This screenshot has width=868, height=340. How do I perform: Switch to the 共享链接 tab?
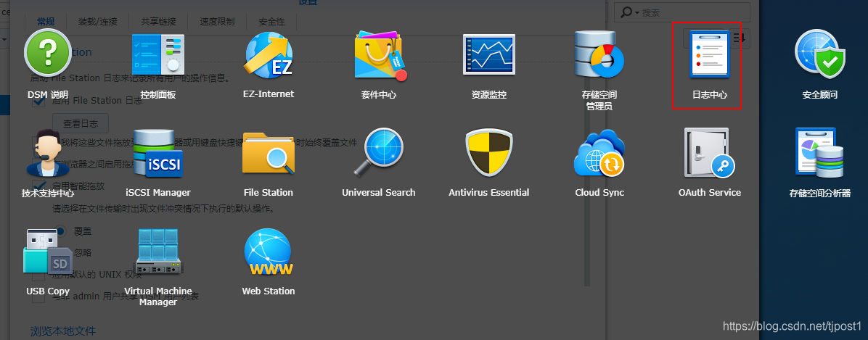(x=158, y=22)
